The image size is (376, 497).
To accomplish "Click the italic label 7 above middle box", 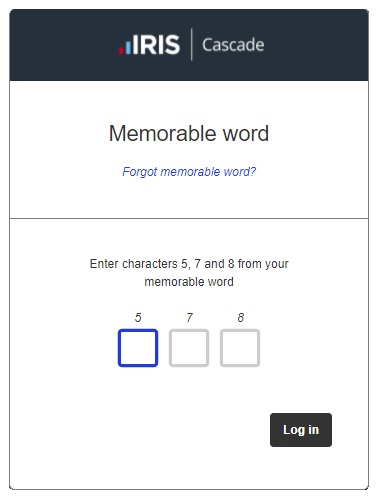I will click(189, 317).
